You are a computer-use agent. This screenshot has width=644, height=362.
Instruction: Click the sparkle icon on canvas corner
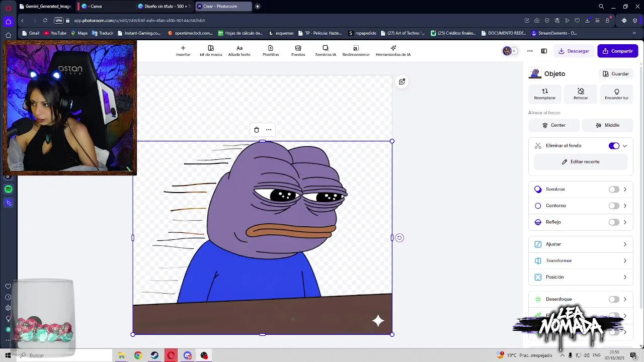(x=378, y=321)
